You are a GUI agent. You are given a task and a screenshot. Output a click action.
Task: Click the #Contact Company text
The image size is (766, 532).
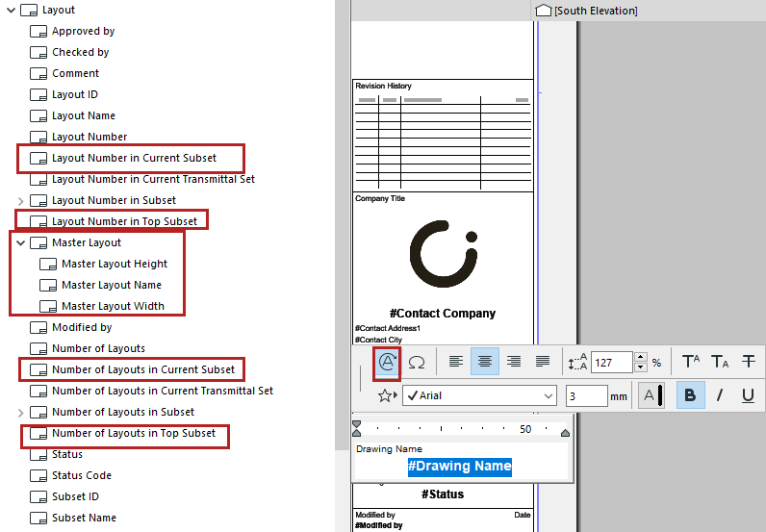pyautogui.click(x=443, y=314)
